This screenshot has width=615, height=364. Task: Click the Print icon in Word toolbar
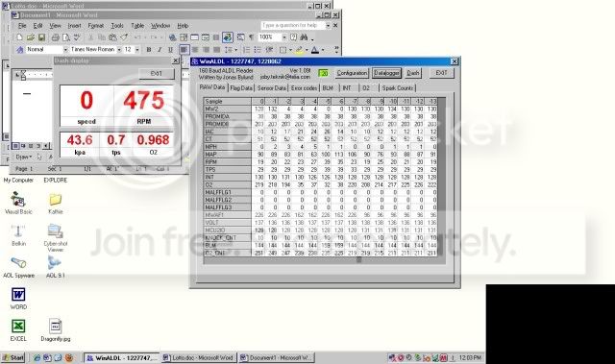tap(56, 37)
